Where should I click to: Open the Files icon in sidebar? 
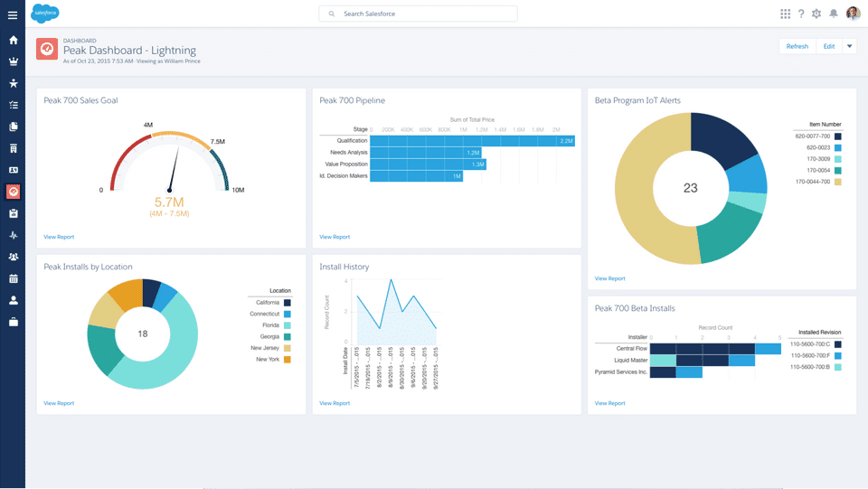tap(14, 127)
